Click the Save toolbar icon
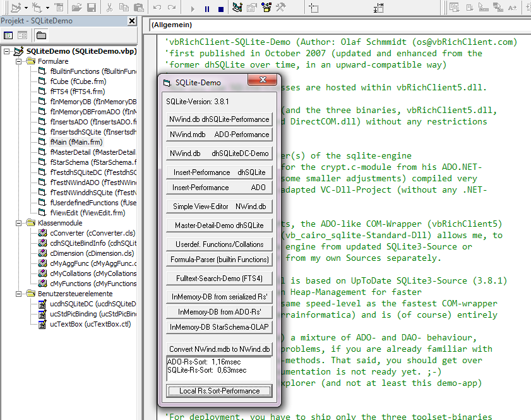531x420 pixels. (92, 8)
